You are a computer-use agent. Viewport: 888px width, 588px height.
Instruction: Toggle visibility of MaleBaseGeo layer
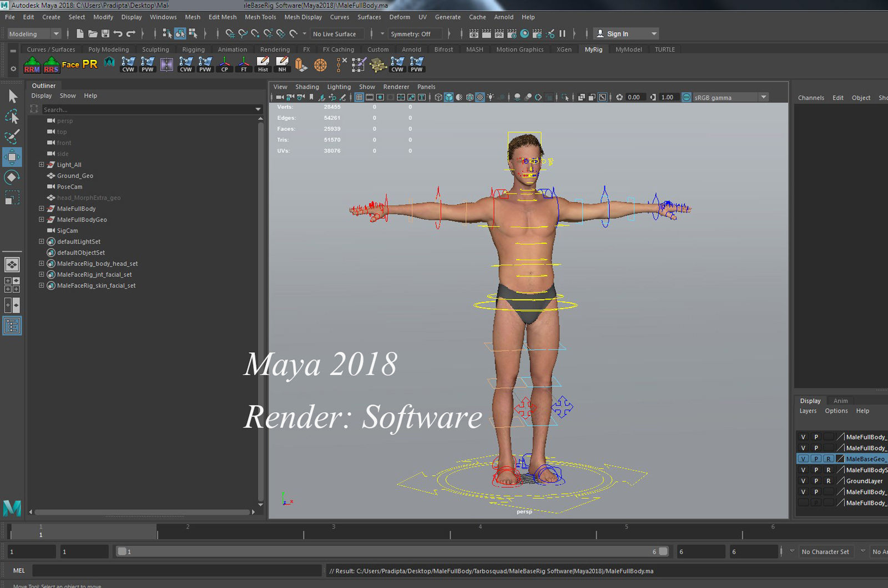(803, 459)
